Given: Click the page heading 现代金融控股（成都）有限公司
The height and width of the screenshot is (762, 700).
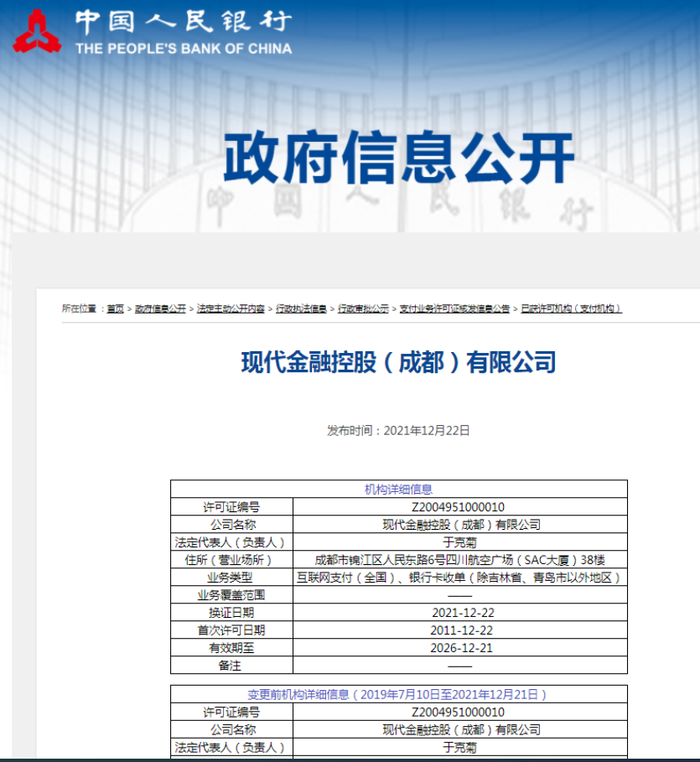Looking at the screenshot, I should (398, 362).
